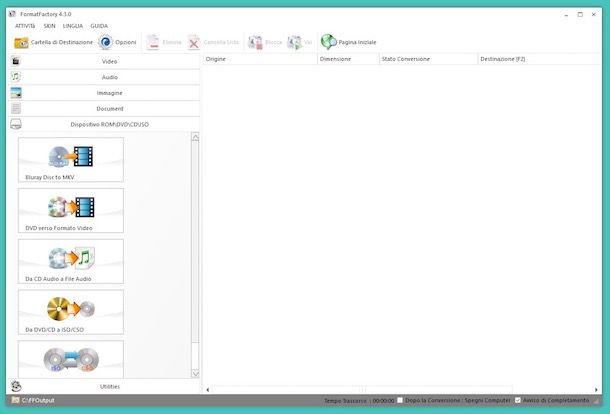Click the Vai start button
610x414 pixels.
pos(300,42)
